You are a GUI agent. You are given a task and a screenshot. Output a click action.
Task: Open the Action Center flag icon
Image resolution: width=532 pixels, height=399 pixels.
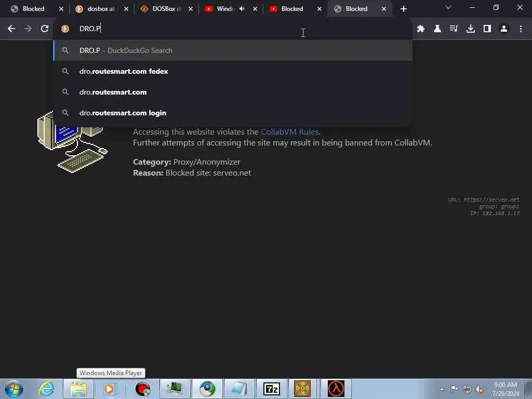pos(454,389)
